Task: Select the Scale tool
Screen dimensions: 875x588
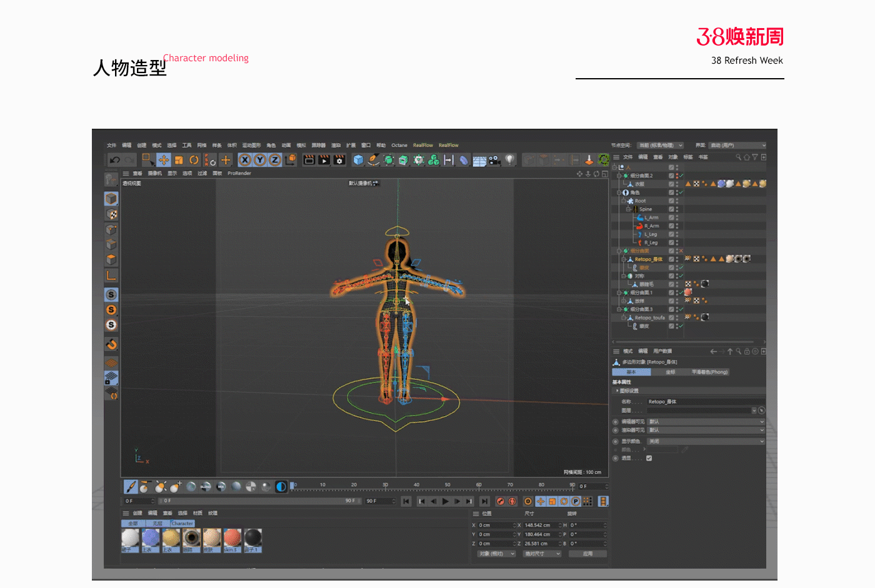Action: point(179,160)
